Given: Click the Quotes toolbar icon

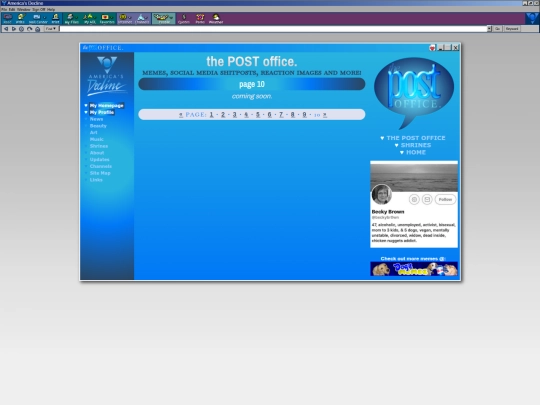Looking at the screenshot, I should 184,19.
